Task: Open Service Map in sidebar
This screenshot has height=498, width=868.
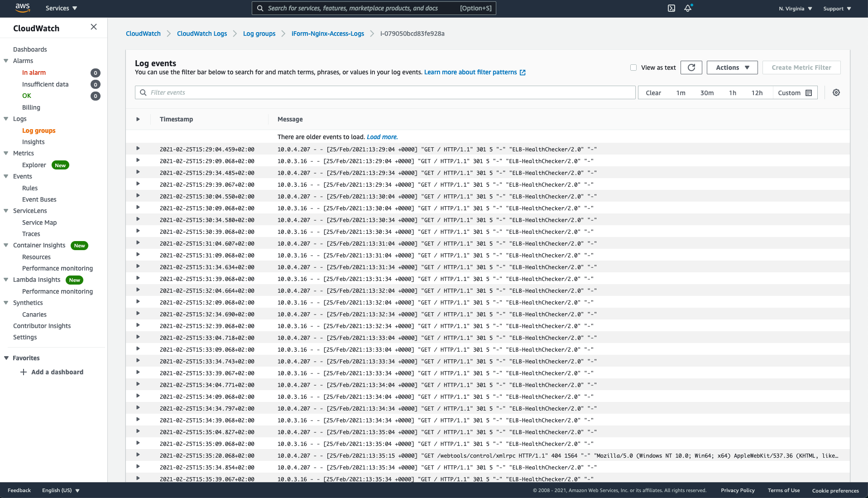Action: pos(39,222)
